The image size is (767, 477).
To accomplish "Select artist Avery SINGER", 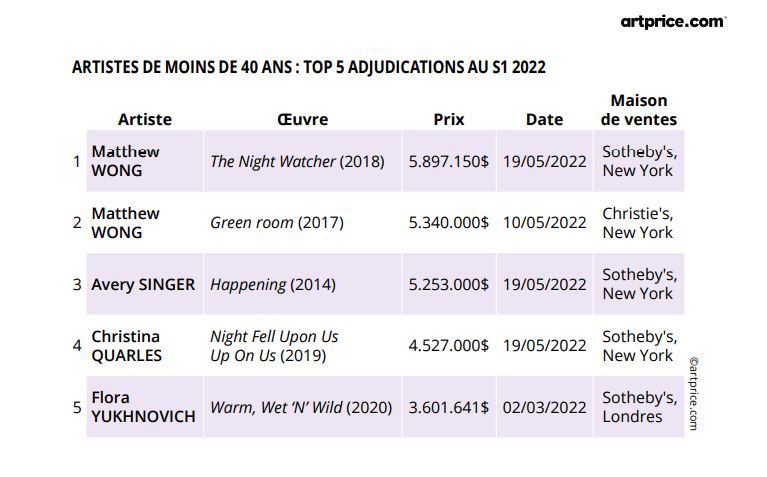I will point(143,284).
